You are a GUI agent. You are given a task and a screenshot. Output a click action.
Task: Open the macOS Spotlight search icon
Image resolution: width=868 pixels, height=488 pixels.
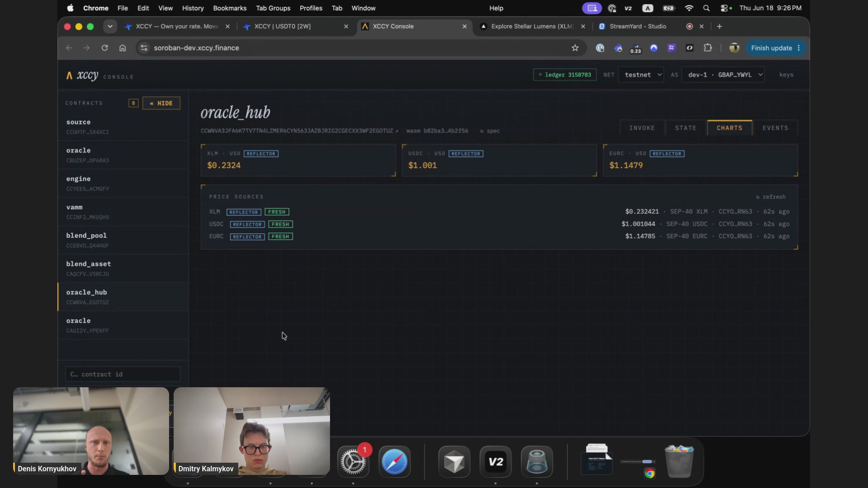tap(706, 8)
